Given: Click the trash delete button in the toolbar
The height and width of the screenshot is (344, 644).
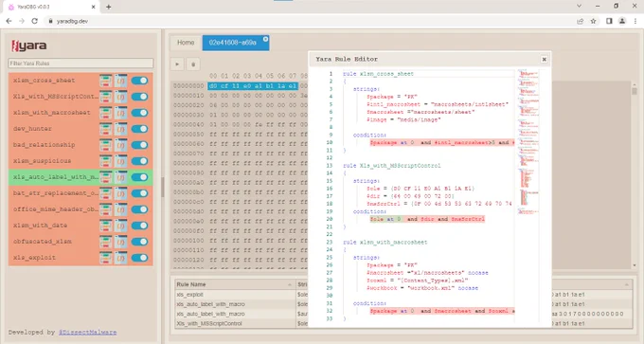Looking at the screenshot, I should [193, 64].
